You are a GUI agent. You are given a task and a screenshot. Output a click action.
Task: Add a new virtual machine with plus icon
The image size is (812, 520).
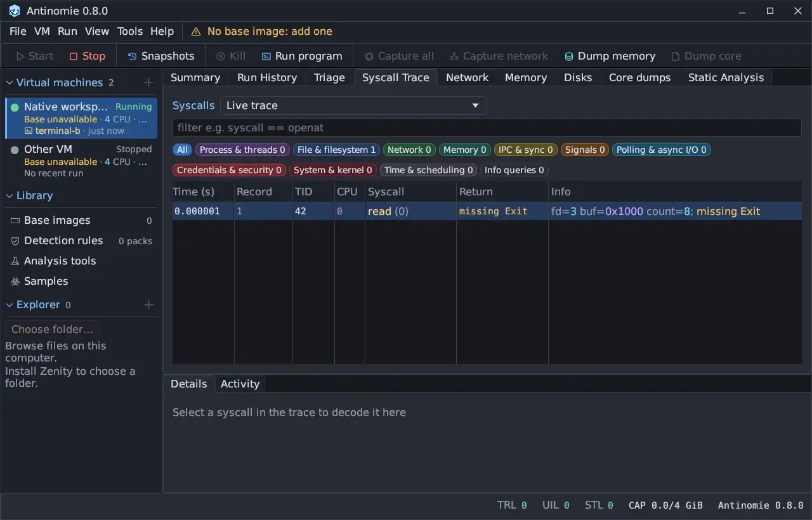click(148, 82)
